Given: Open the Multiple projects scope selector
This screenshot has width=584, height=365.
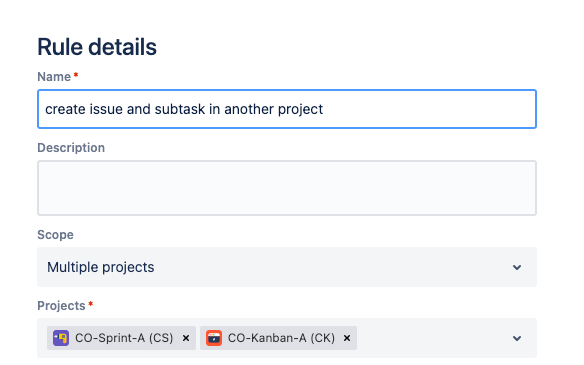Looking at the screenshot, I should click(287, 267).
